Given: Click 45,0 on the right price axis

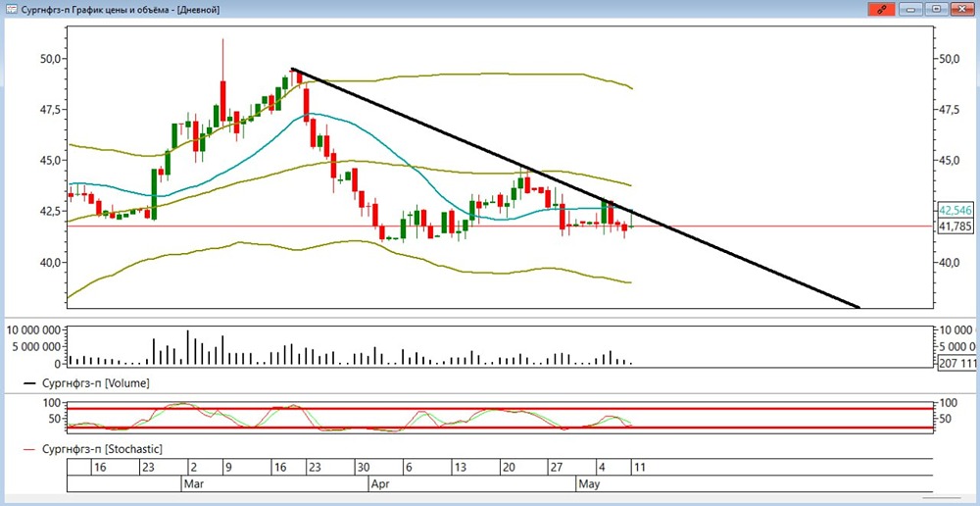Looking at the screenshot, I should [949, 160].
